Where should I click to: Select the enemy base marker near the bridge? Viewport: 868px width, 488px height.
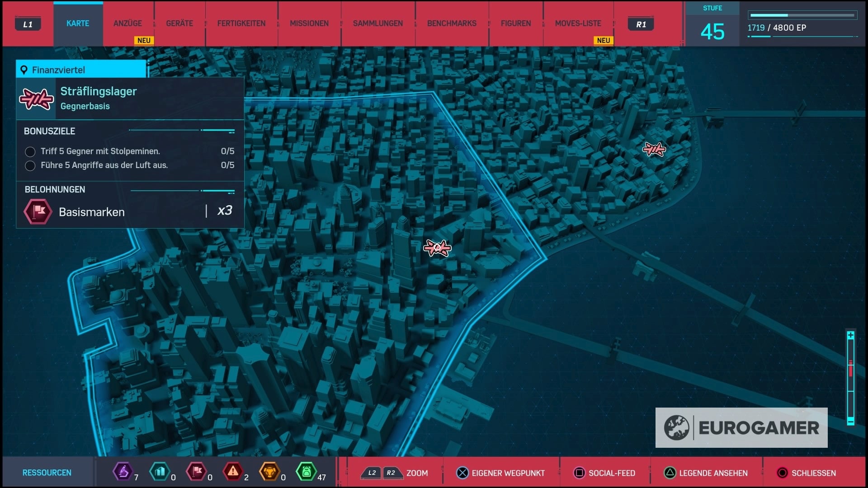[654, 149]
